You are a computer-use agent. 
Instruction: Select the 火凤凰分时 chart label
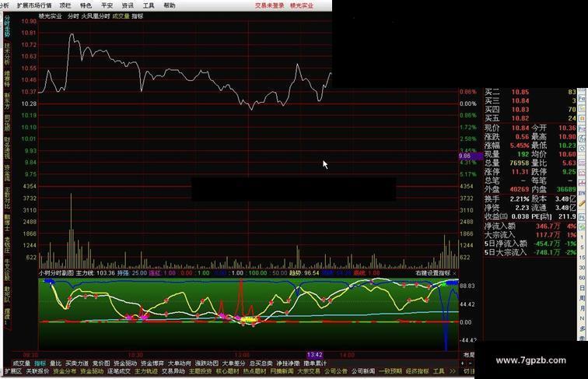96,16
